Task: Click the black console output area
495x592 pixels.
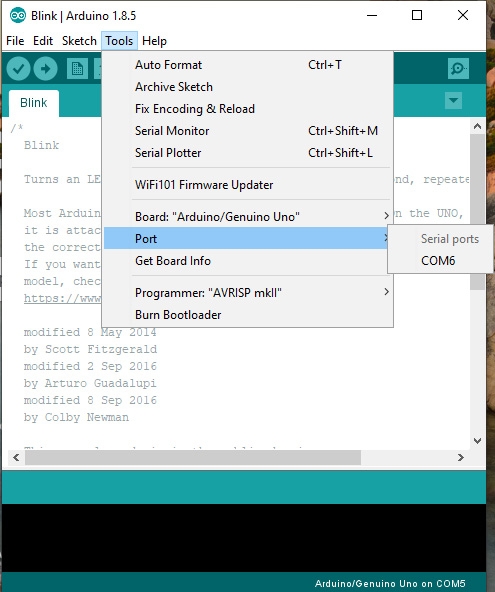Action: pyautogui.click(x=244, y=538)
